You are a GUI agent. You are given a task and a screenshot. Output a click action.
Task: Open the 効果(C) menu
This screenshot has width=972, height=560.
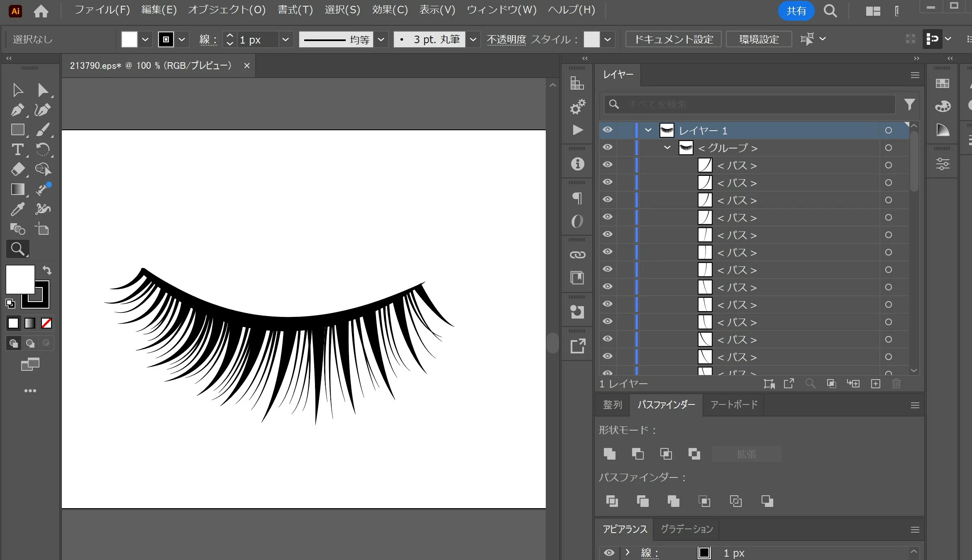click(x=389, y=10)
